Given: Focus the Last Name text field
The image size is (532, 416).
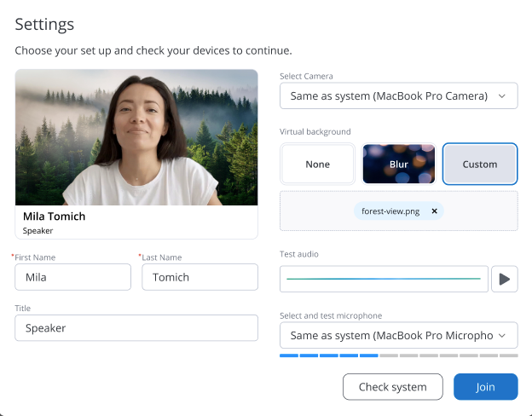Looking at the screenshot, I should (x=199, y=277).
